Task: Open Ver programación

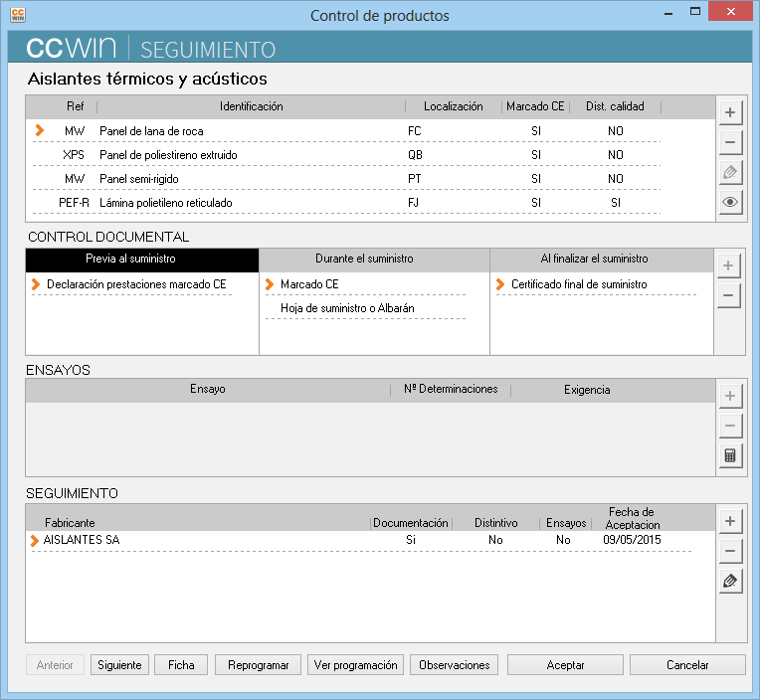Action: [x=355, y=665]
